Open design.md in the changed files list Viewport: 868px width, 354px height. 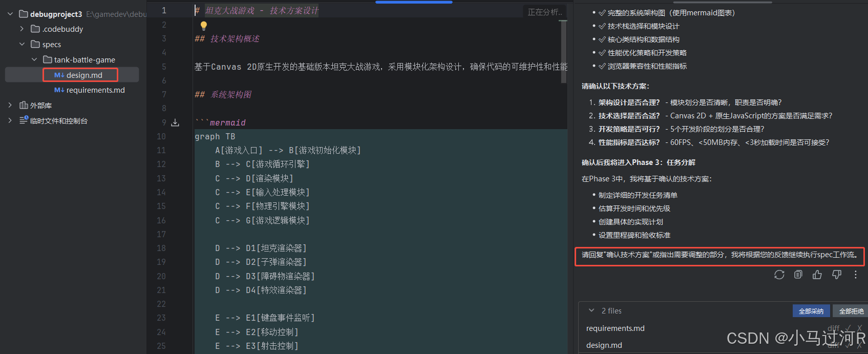[604, 345]
